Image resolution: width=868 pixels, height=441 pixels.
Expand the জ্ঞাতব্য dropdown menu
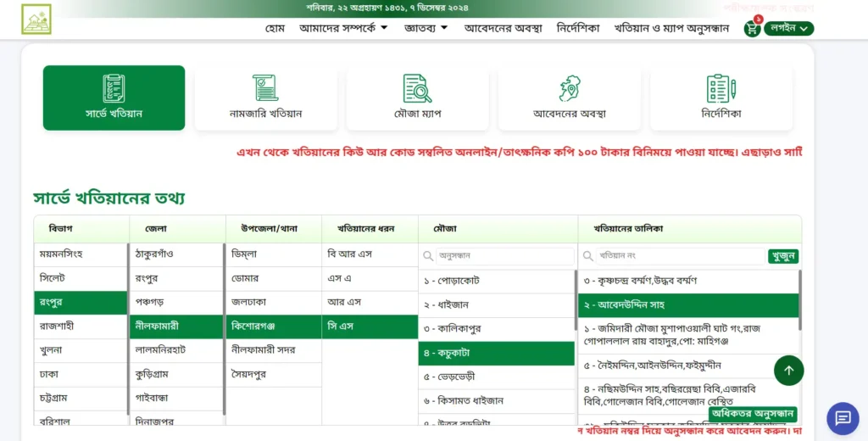pos(426,28)
